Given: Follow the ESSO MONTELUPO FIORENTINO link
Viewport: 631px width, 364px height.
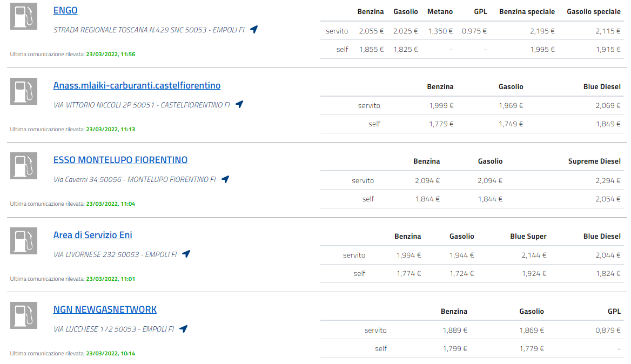Looking at the screenshot, I should 120,160.
